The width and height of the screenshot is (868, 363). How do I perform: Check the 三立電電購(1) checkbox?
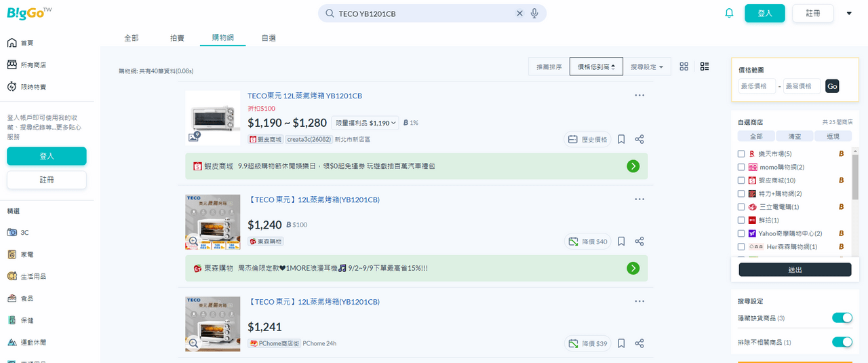pyautogui.click(x=741, y=207)
